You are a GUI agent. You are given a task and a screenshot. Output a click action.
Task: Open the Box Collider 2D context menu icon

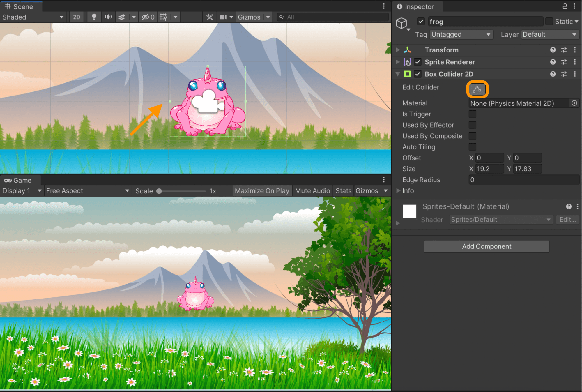(575, 74)
